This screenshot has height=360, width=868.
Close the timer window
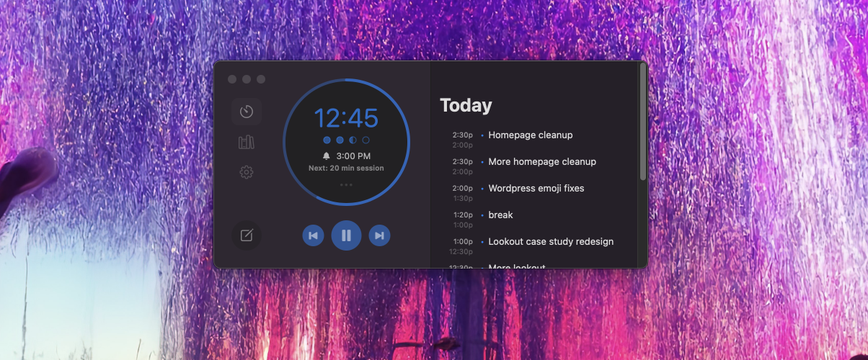point(232,79)
